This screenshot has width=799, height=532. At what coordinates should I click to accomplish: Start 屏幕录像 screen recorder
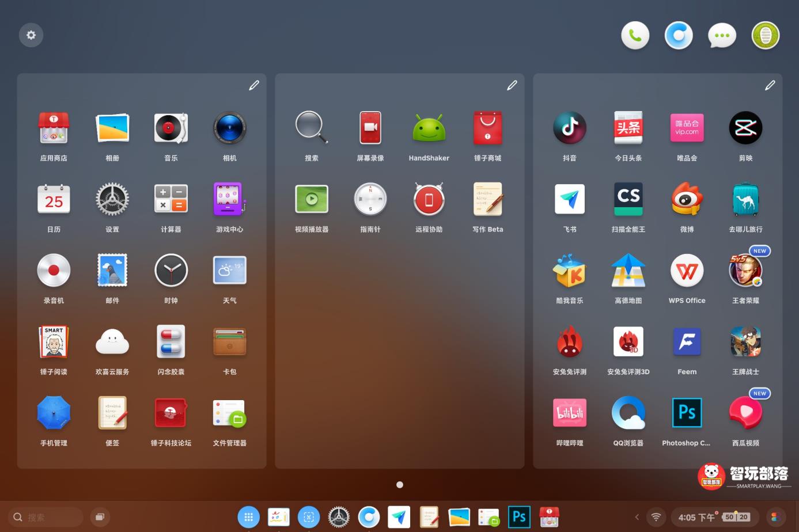pyautogui.click(x=370, y=128)
